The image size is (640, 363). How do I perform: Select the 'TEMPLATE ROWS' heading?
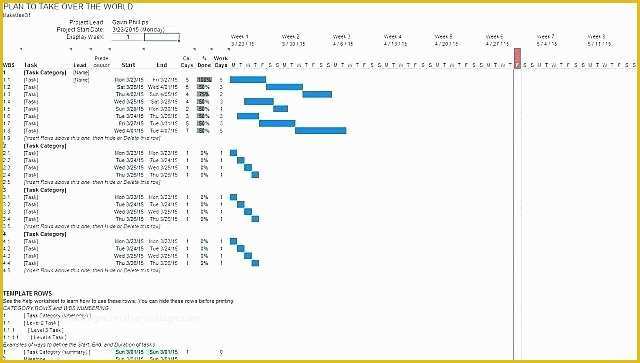click(28, 294)
